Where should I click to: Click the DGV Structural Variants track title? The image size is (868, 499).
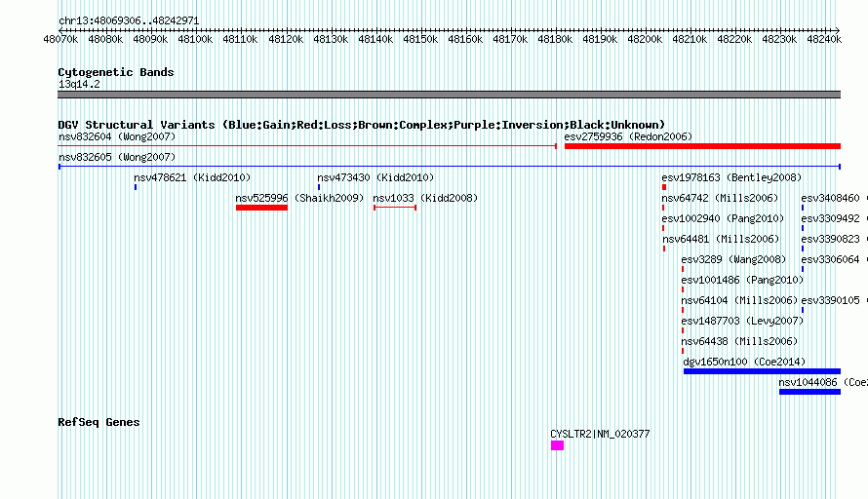tap(362, 125)
